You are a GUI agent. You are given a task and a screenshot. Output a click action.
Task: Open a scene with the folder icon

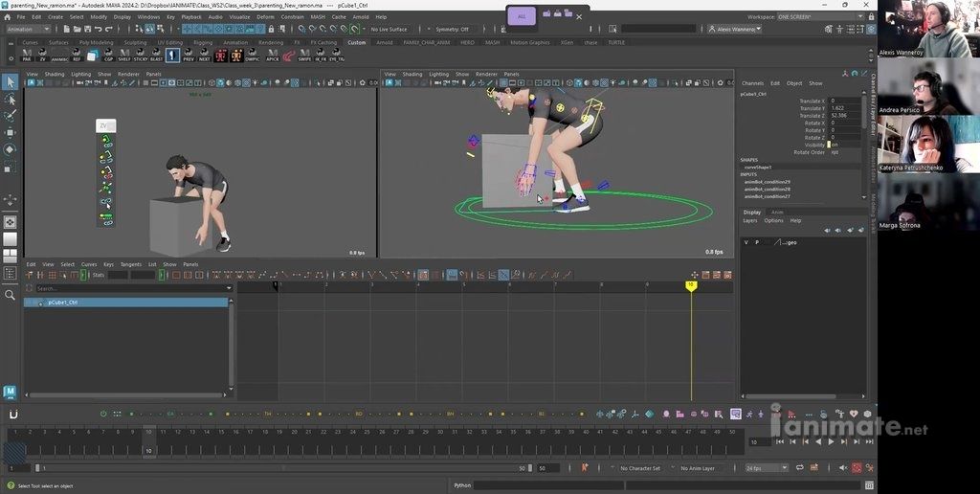click(x=78, y=29)
